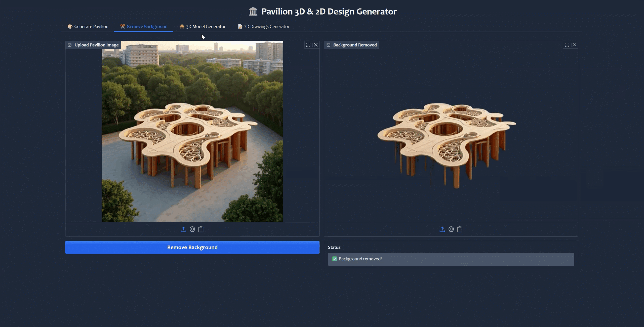Choose clipboard source under Background Removed panel
Image resolution: width=644 pixels, height=327 pixels.
[x=460, y=229]
